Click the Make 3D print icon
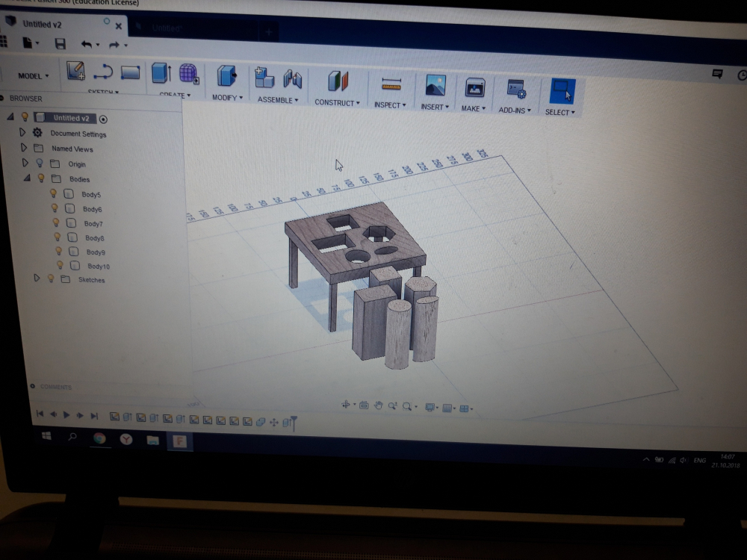 click(x=474, y=89)
